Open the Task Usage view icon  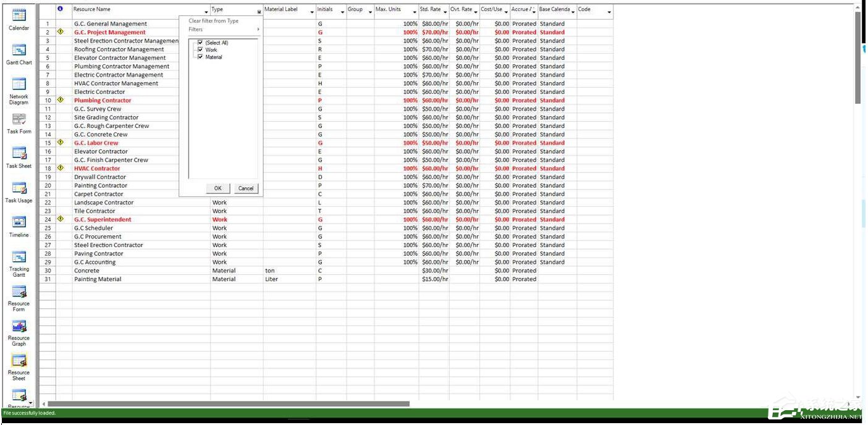19,187
